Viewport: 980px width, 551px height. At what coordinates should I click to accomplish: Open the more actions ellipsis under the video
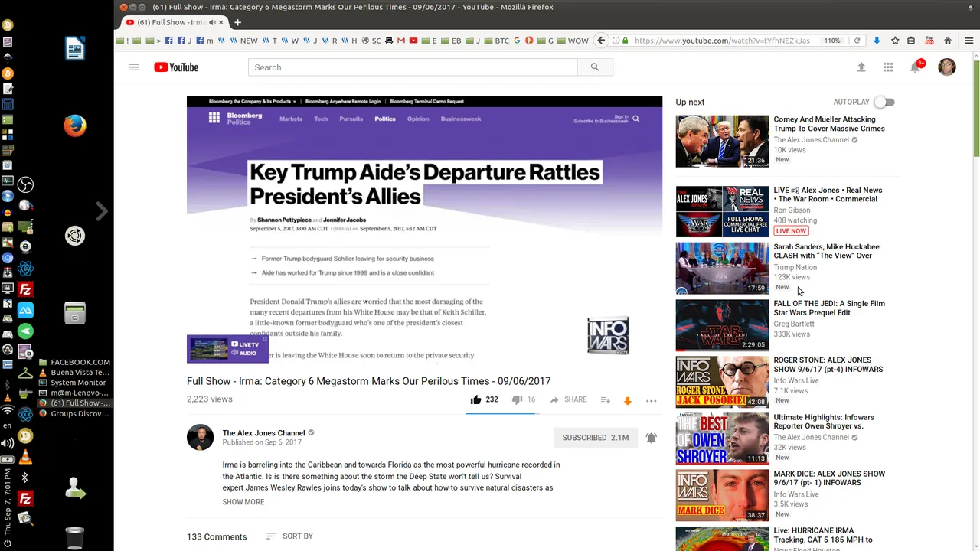point(652,400)
